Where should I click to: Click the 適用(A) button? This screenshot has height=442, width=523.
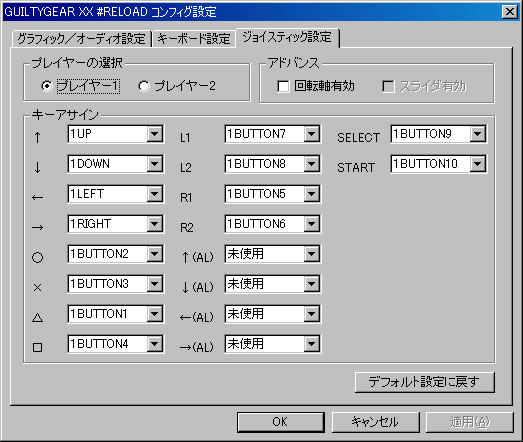click(x=470, y=422)
